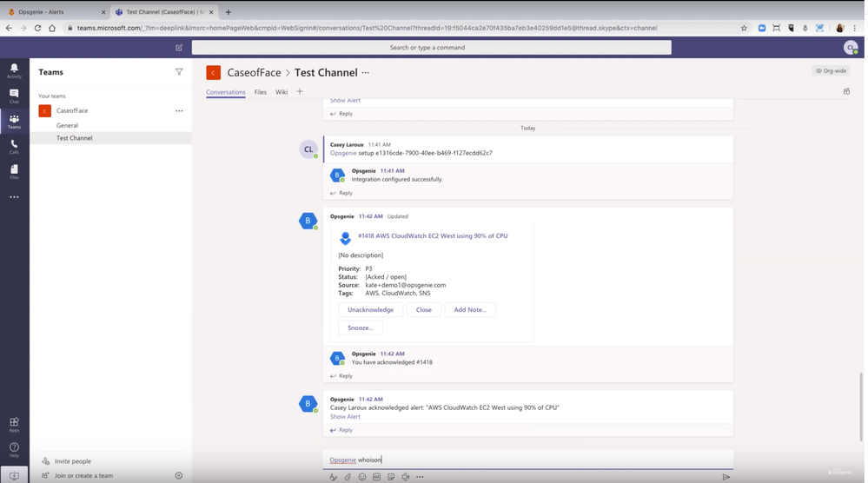Image resolution: width=868 pixels, height=483 pixels.
Task: Reply to You have acknowledged #1418 thread
Action: coord(341,375)
